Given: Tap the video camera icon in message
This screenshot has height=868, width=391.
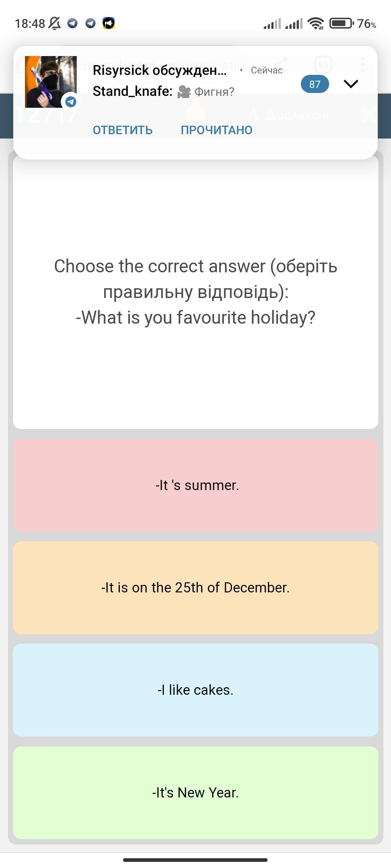Looking at the screenshot, I should 184,92.
